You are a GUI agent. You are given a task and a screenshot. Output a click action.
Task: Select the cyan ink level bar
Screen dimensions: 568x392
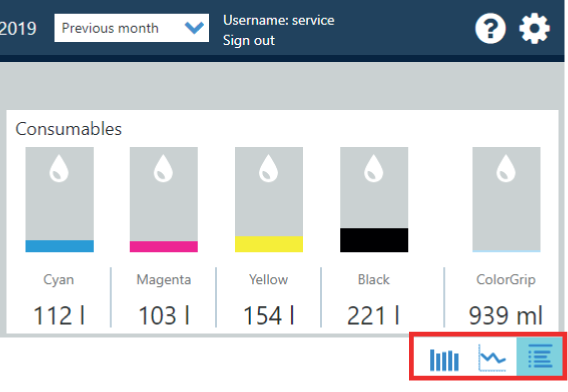(59, 246)
